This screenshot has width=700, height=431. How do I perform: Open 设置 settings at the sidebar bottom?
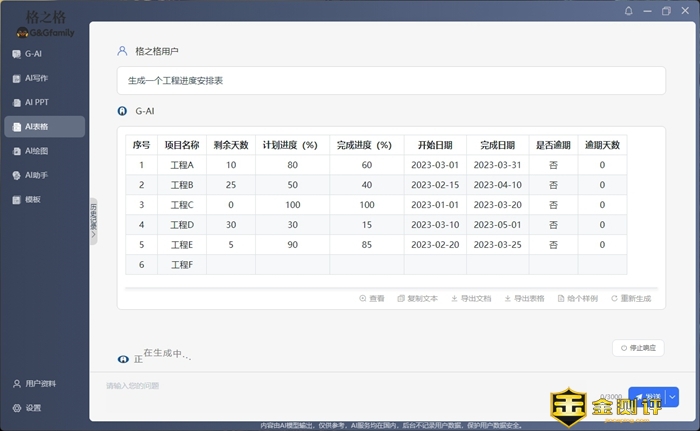(33, 408)
